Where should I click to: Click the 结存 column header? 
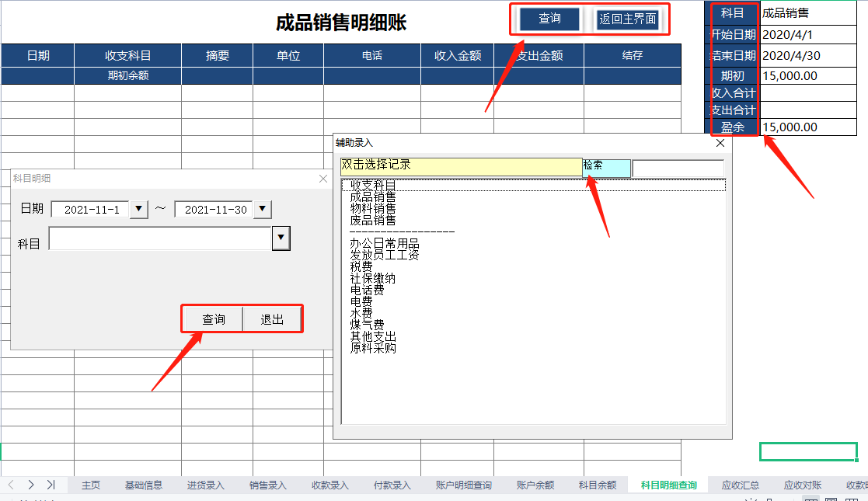tap(633, 56)
